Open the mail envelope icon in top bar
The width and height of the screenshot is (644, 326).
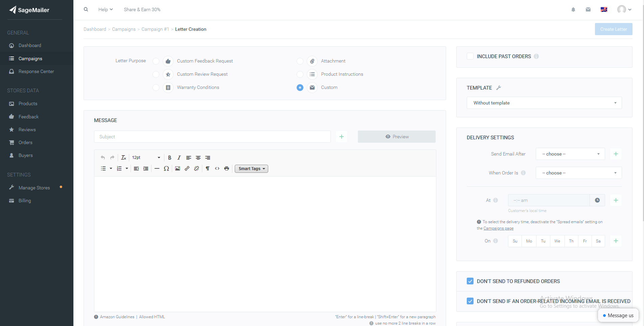click(588, 9)
